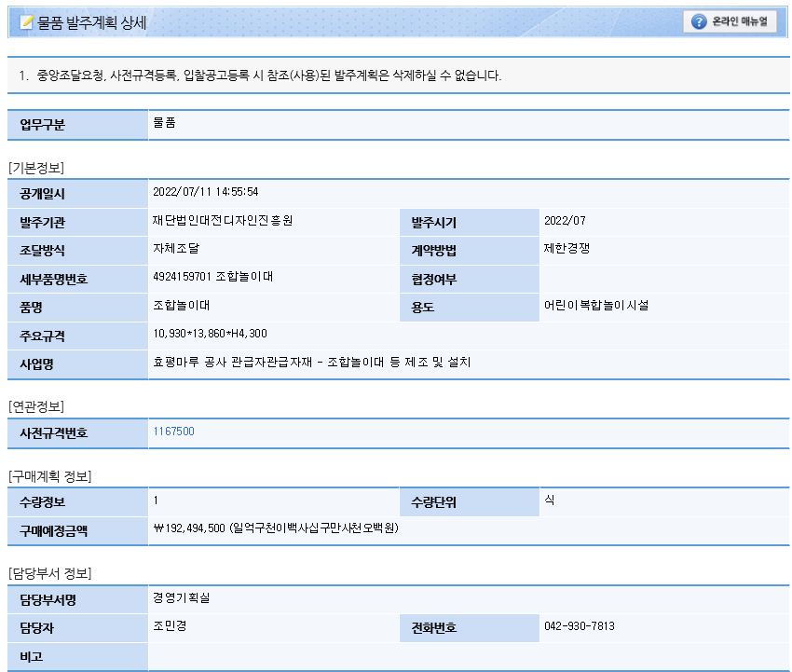The image size is (792, 672).
Task: Open the 사전규격번호 link 1167500
Action: (173, 431)
